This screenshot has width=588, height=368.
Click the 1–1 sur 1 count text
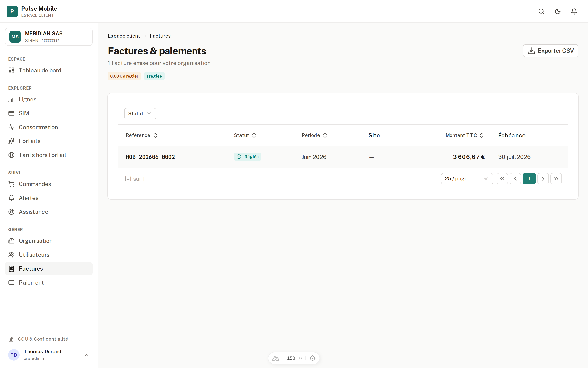point(134,179)
